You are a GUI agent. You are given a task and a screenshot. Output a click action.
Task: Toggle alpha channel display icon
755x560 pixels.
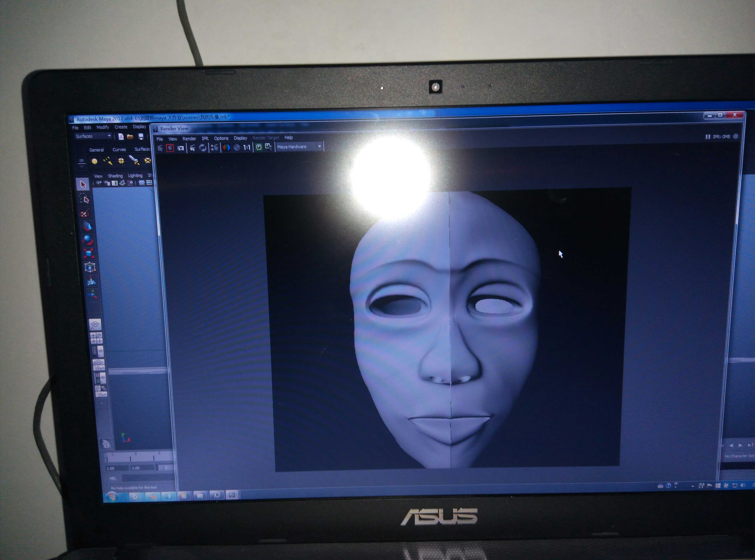point(237,148)
